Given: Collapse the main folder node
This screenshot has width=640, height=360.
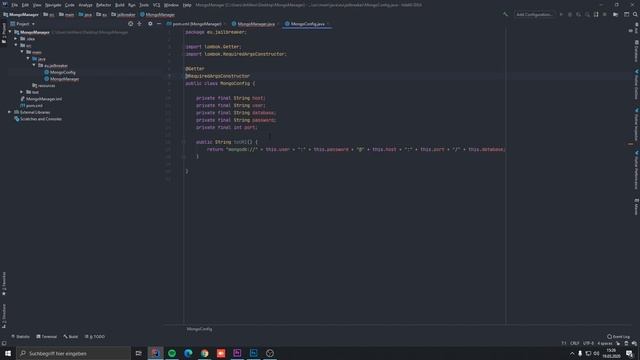Looking at the screenshot, I should coord(22,52).
